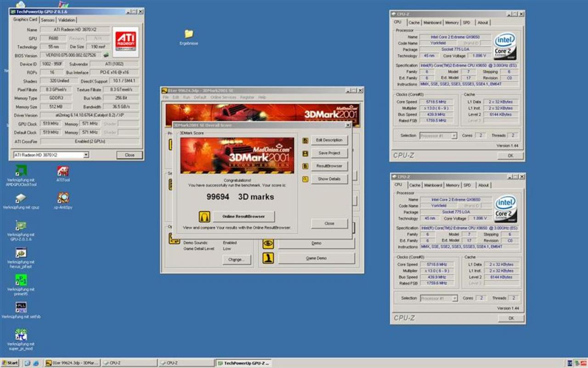Click the Intel Core 2 logo in upper CPU-Z

pyautogui.click(x=505, y=46)
